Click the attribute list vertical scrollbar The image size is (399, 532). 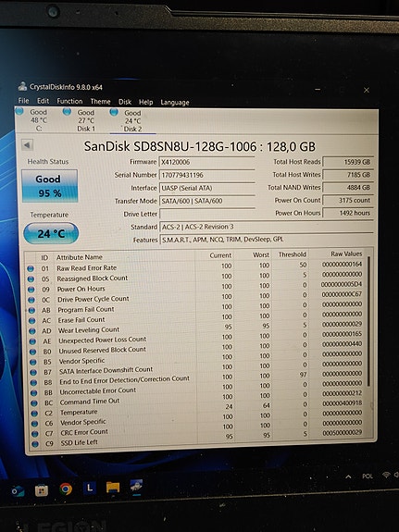368,321
